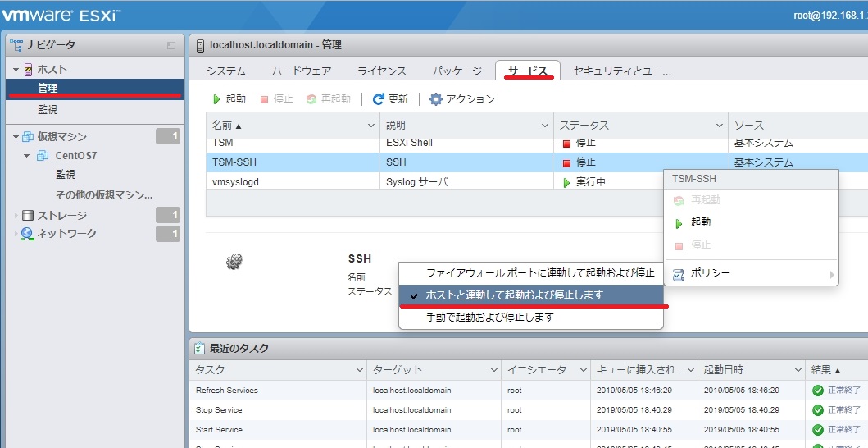The width and height of the screenshot is (868, 448).
Task: Collapse the CentOS7 tree node
Action: [x=26, y=156]
